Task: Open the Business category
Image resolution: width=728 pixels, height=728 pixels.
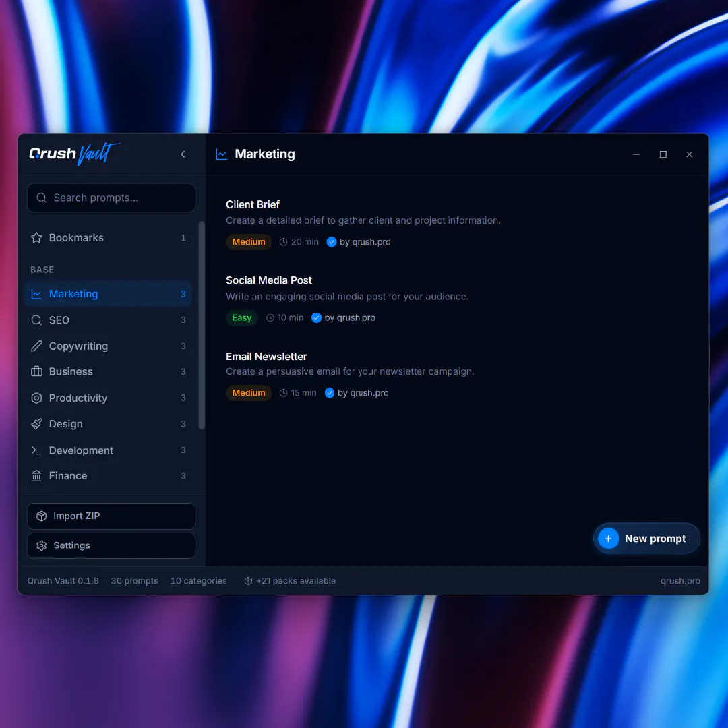Action: (108, 371)
